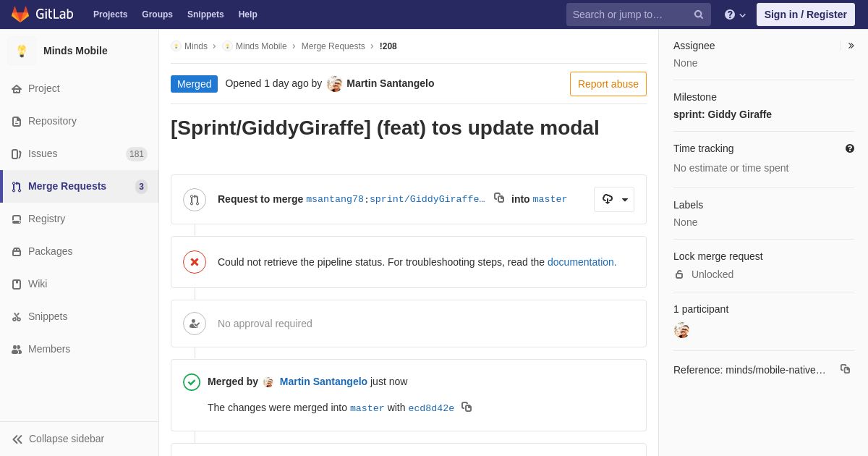Screen dimensions: 868x456
Task: Click the Merged status badge
Action: point(194,84)
